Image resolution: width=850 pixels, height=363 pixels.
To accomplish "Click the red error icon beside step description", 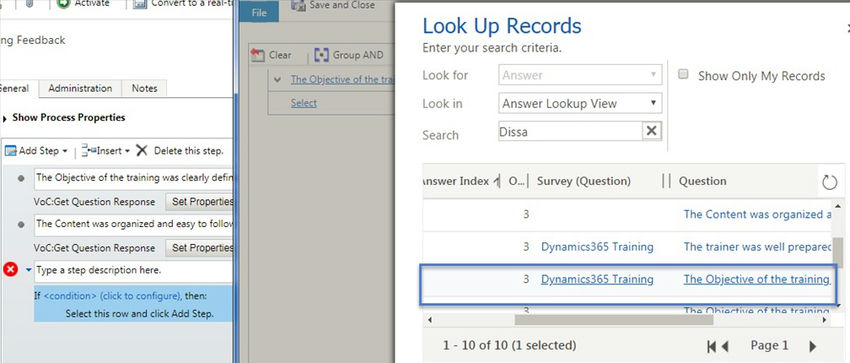I will pyautogui.click(x=11, y=269).
